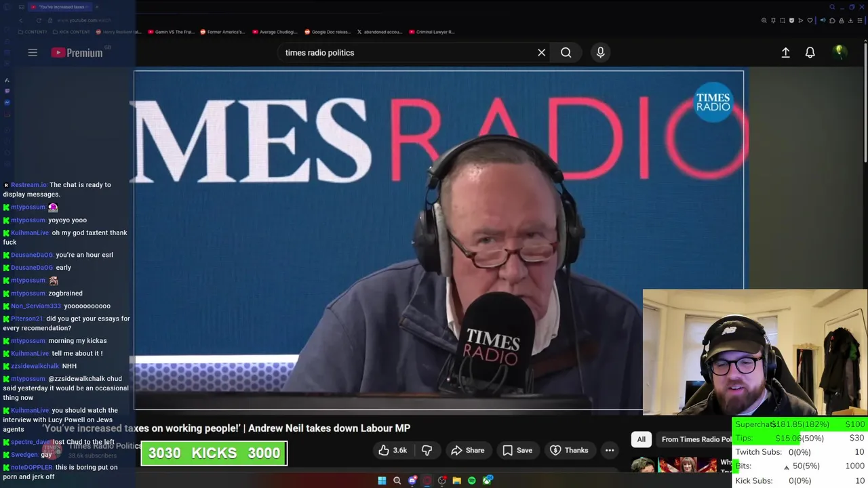Open YouTube notifications bell
The width and height of the screenshot is (868, 488).
point(810,52)
